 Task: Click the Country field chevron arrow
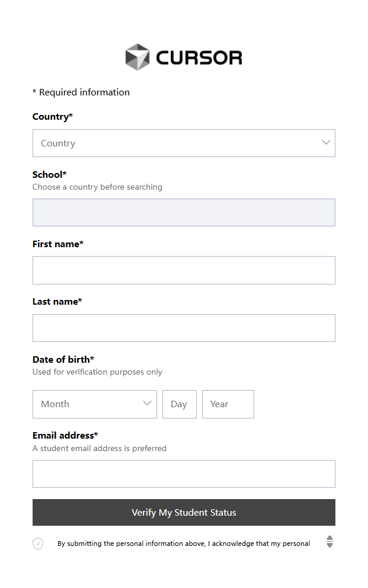326,142
